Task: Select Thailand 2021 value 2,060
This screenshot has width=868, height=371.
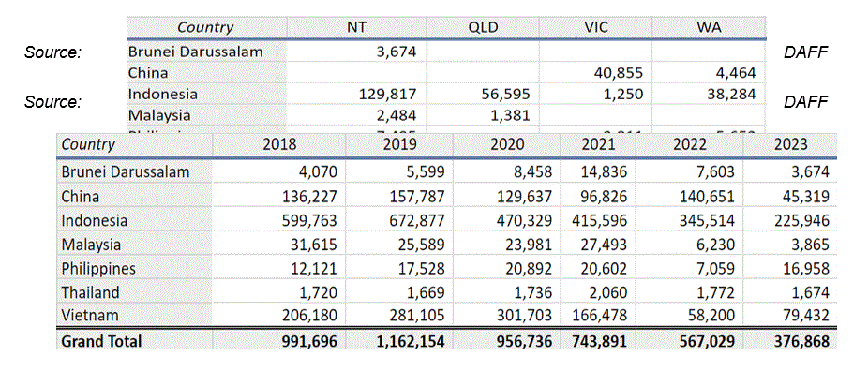Action: click(608, 292)
